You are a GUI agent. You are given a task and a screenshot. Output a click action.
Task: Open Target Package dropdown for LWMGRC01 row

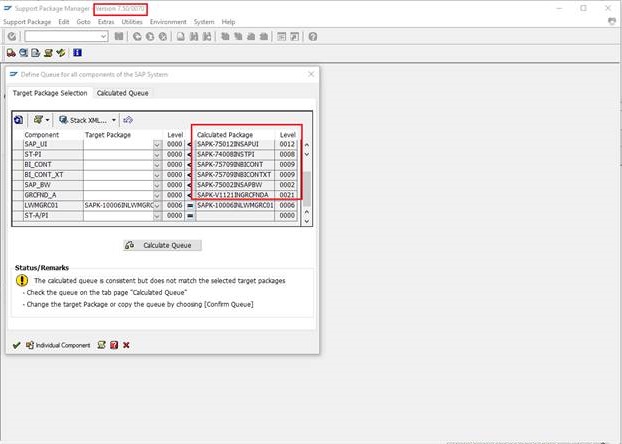157,206
